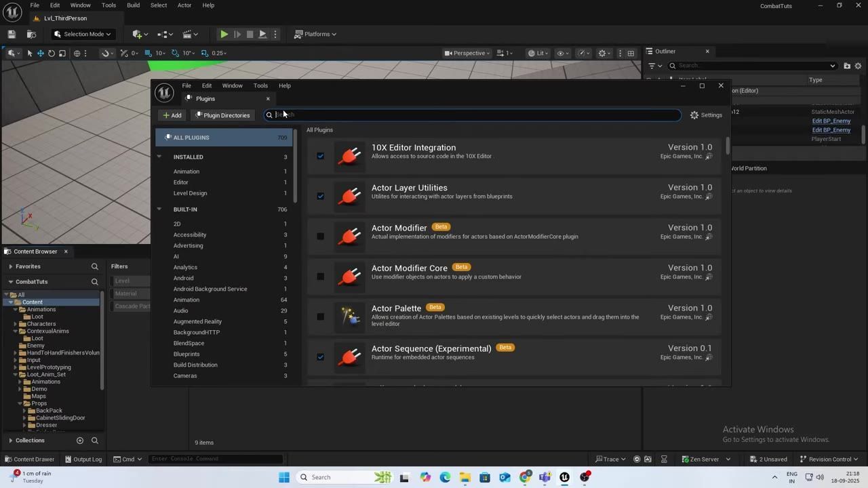Open Unreal Engine from the Windows taskbar
The width and height of the screenshot is (868, 488).
click(564, 477)
